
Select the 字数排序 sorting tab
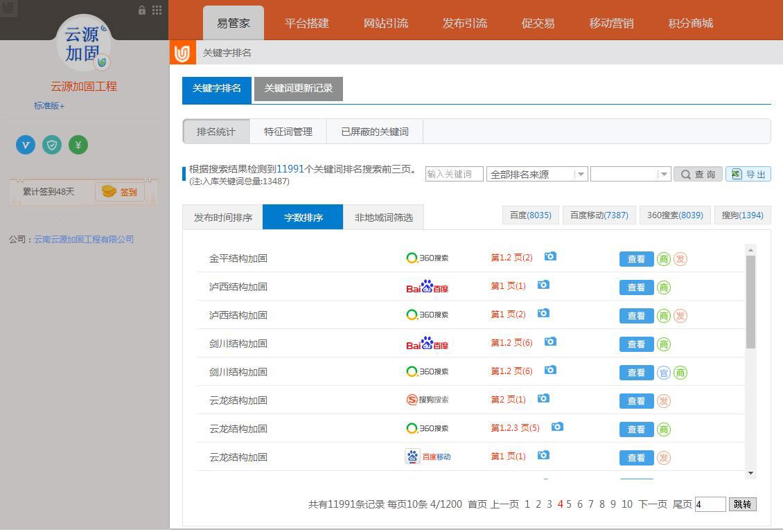click(303, 217)
